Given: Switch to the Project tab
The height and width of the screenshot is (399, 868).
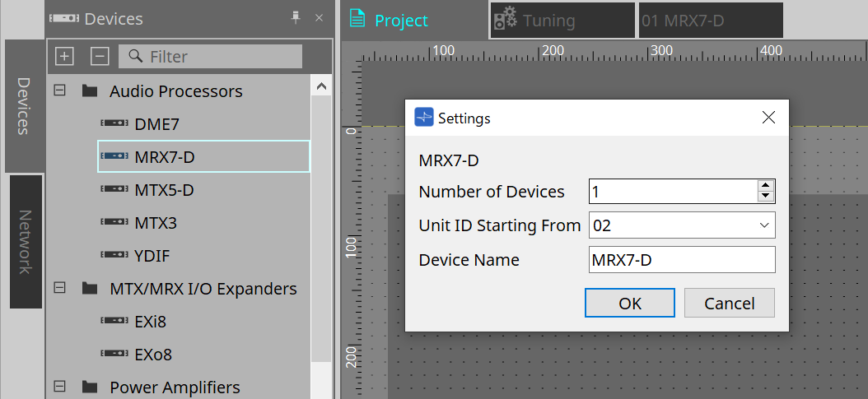Looking at the screenshot, I should point(413,20).
